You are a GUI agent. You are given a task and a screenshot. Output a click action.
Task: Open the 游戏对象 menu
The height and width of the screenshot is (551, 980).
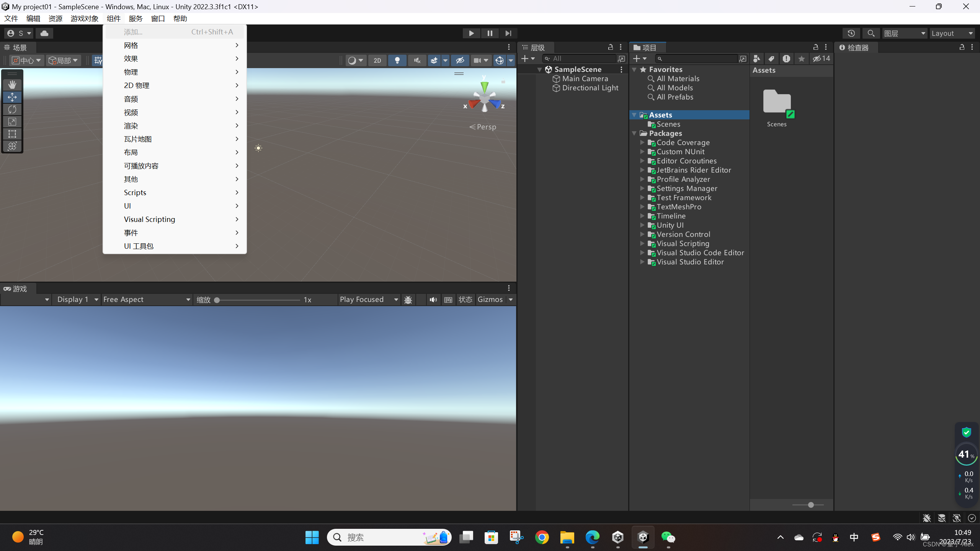(84, 18)
